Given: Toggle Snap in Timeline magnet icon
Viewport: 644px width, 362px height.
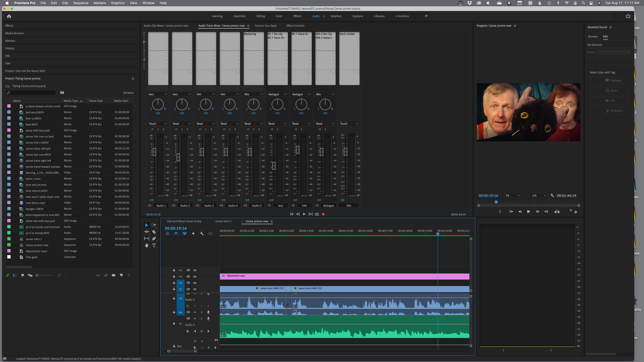Looking at the screenshot, I should click(176, 234).
